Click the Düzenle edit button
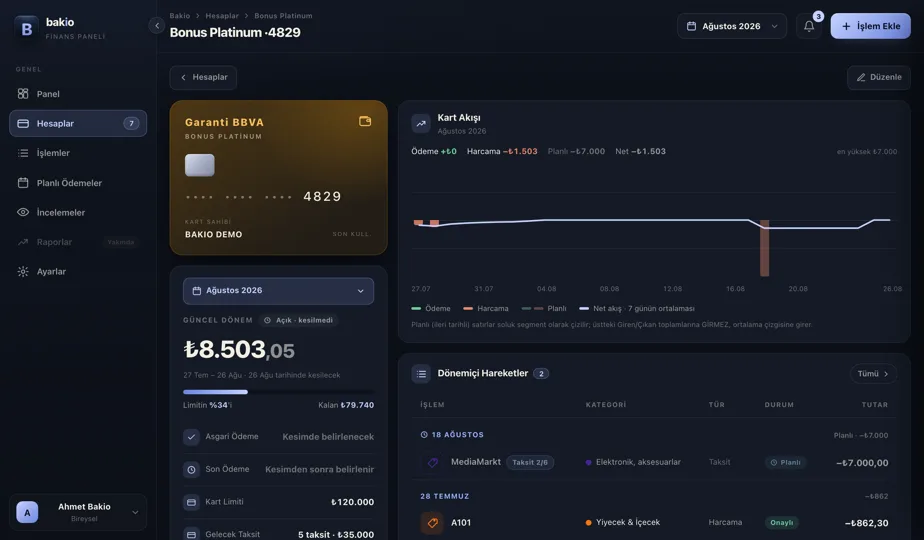 click(879, 77)
